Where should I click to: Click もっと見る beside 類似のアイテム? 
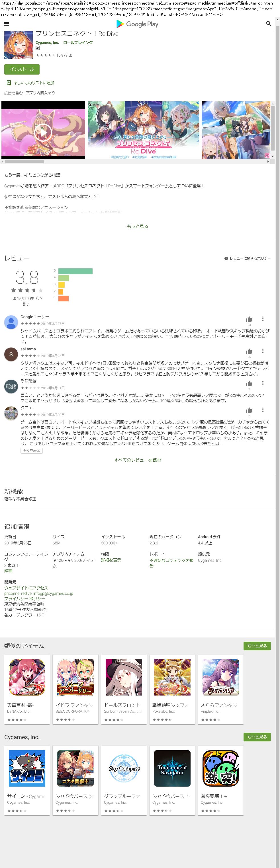257,646
